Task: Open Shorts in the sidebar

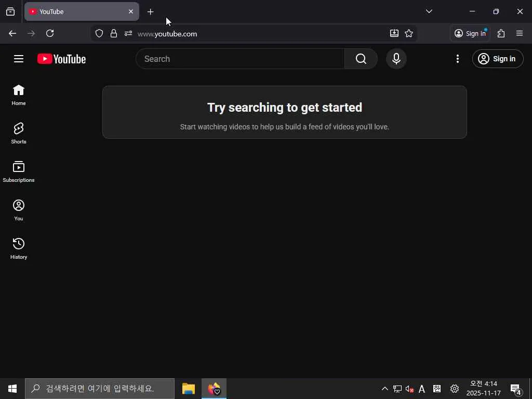Action: click(19, 134)
